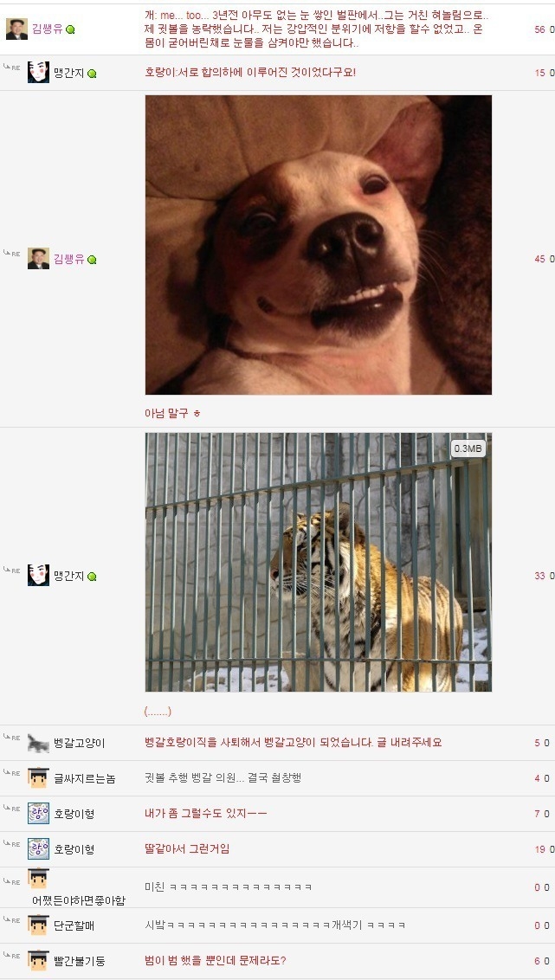This screenshot has width=555, height=980.
Task: Click 호랑이형's avatar on the 딸같아서 comment
Action: [38, 848]
